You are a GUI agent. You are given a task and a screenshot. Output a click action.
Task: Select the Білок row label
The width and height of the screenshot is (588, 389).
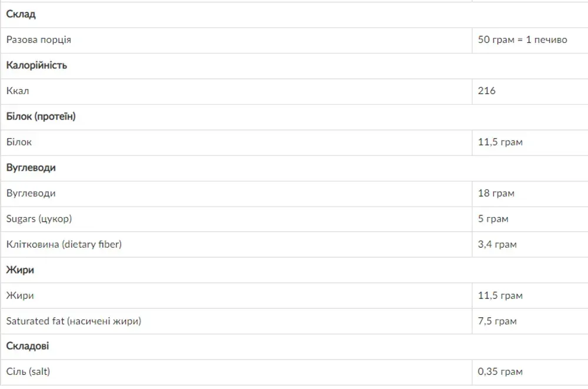pos(19,142)
